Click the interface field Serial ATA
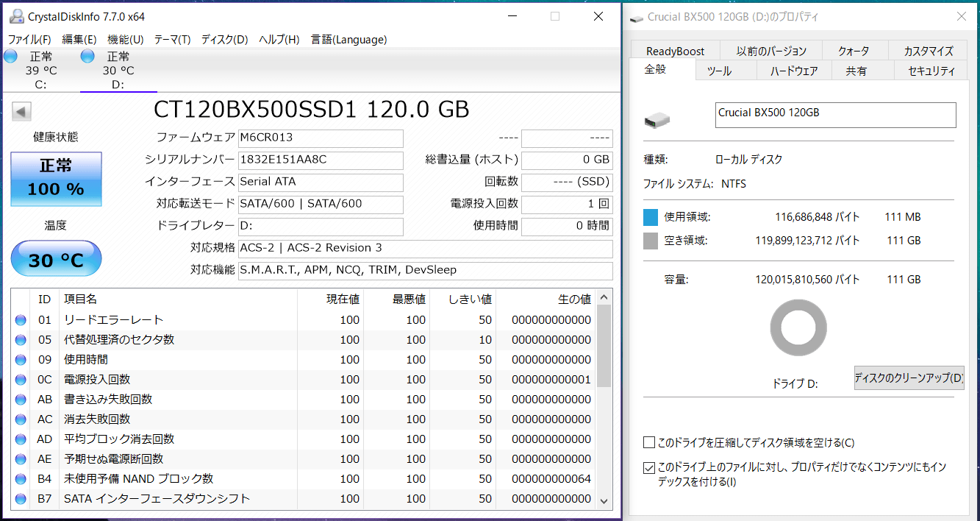980x521 pixels. point(321,182)
